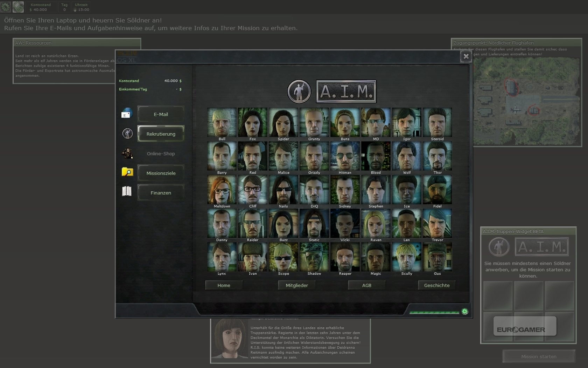The height and width of the screenshot is (368, 588).
Task: Click the online shop soldiers icon
Action: (127, 153)
